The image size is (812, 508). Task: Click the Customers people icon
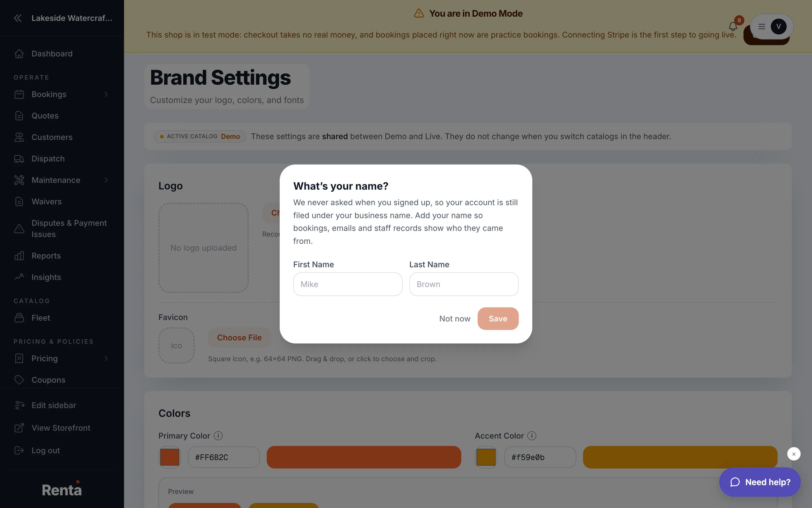pyautogui.click(x=19, y=137)
